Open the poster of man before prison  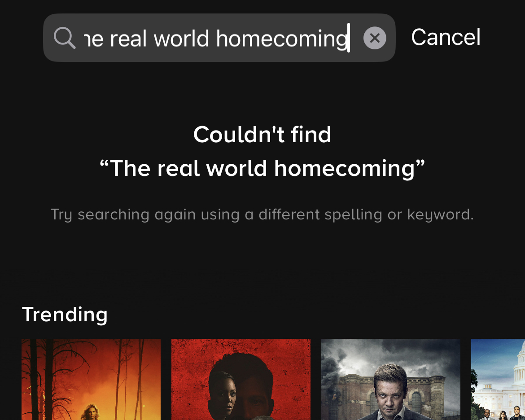coord(391,379)
